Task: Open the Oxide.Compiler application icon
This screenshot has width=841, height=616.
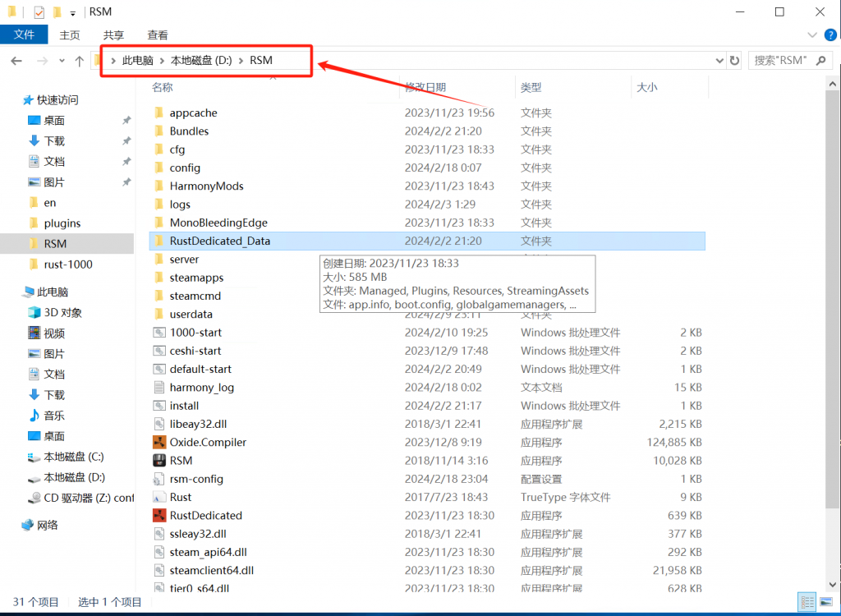Action: pos(159,442)
